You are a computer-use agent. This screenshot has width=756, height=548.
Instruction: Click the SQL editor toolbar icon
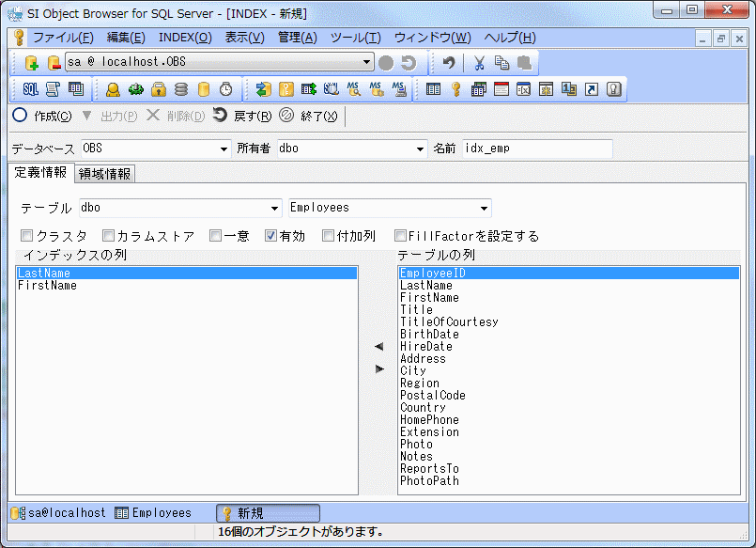(30, 89)
